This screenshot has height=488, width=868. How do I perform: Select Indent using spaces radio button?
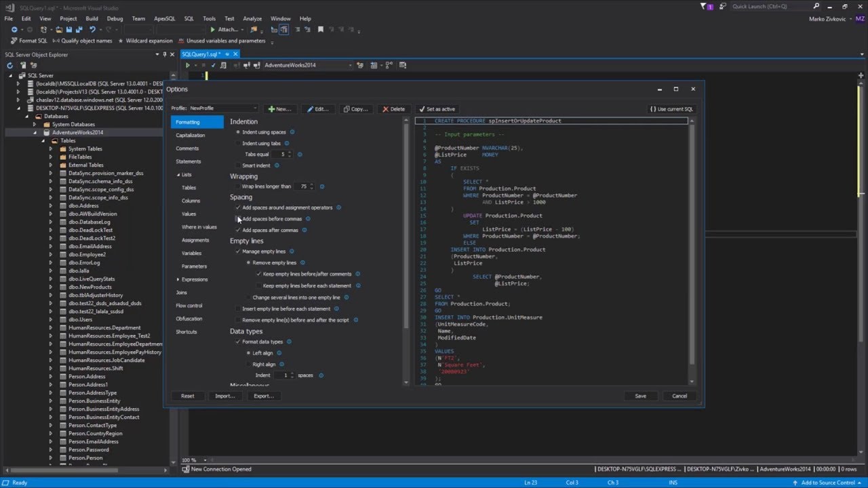coord(238,132)
